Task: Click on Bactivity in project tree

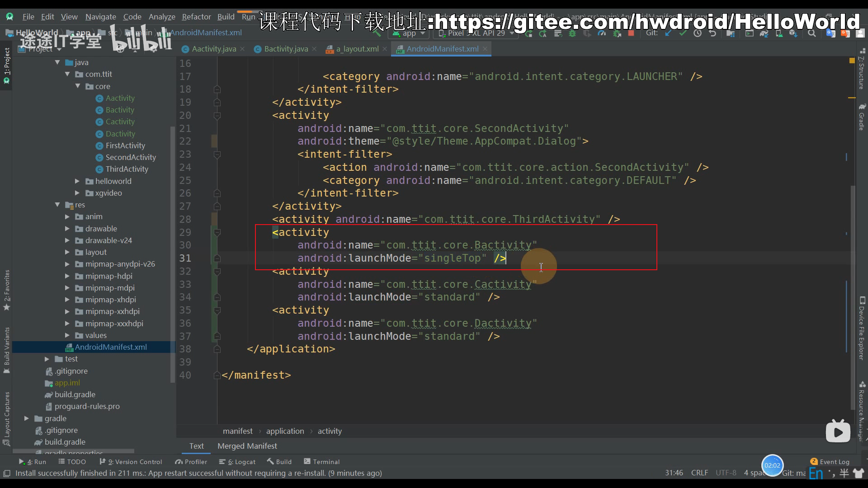Action: (x=119, y=110)
